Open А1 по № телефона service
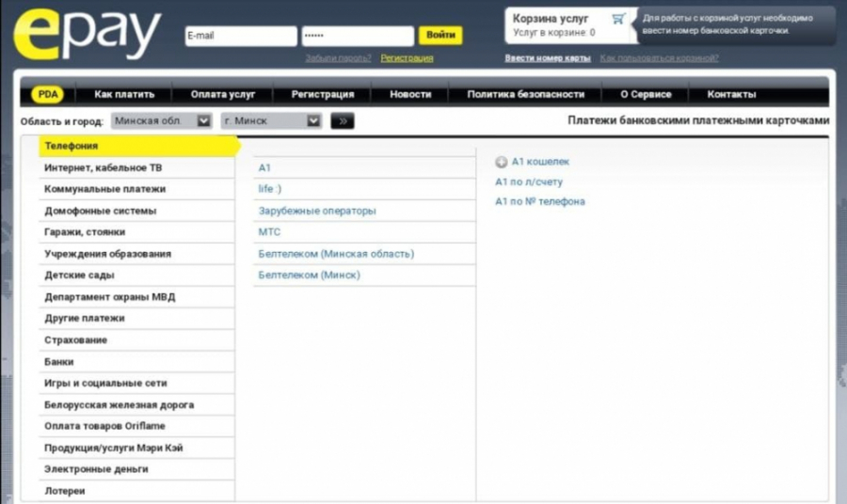847x504 pixels. 539,201
